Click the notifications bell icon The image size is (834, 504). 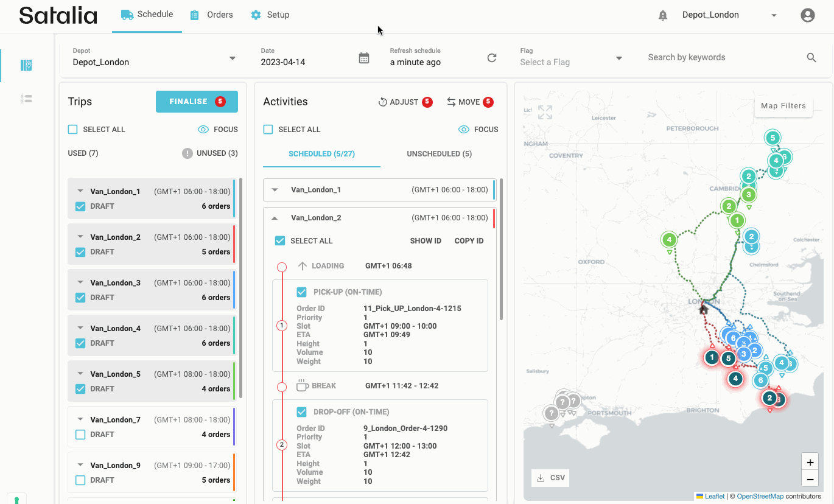(663, 15)
